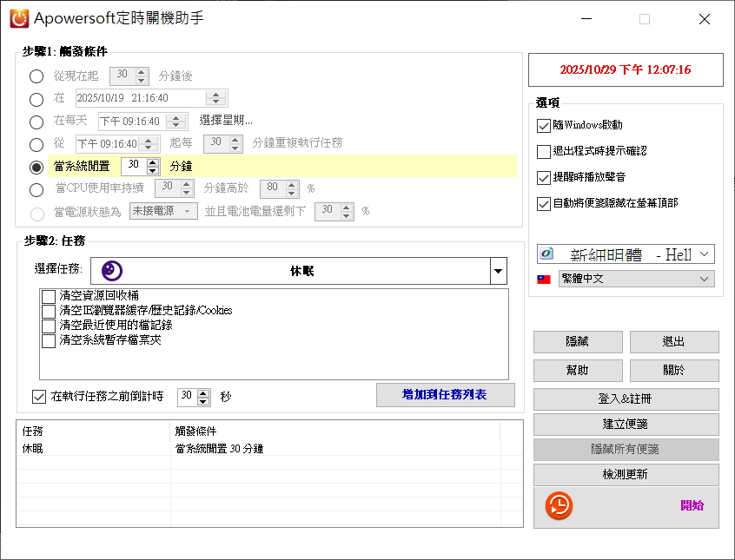Select the 當系統閒置 radio button
735x560 pixels.
(x=36, y=167)
